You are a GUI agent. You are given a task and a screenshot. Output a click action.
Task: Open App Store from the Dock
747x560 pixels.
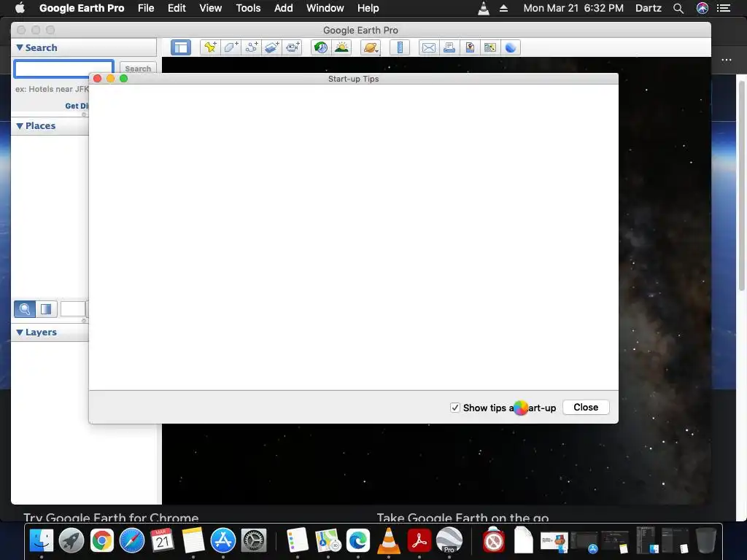pos(223,540)
